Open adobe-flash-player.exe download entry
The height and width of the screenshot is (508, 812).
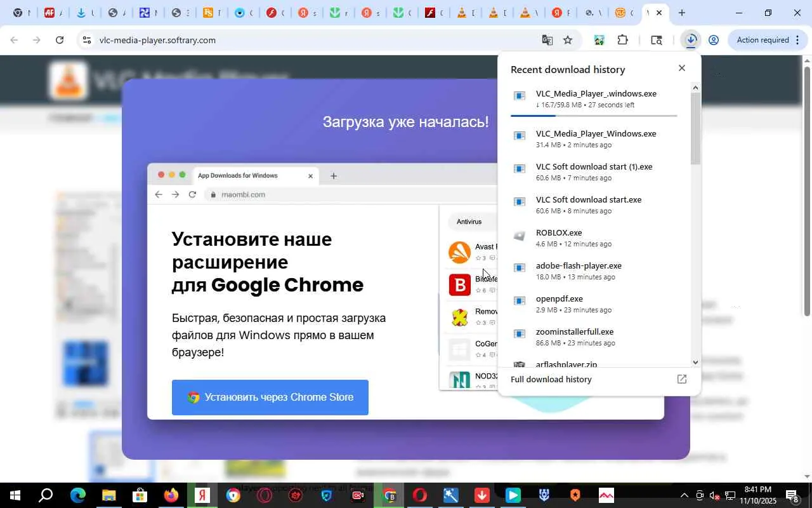click(594, 271)
